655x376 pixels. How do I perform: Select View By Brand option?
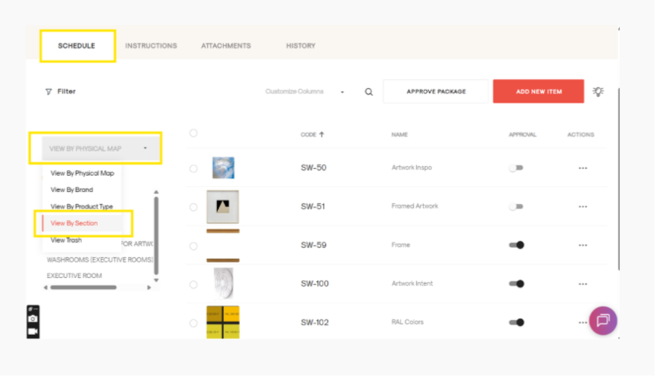point(72,190)
